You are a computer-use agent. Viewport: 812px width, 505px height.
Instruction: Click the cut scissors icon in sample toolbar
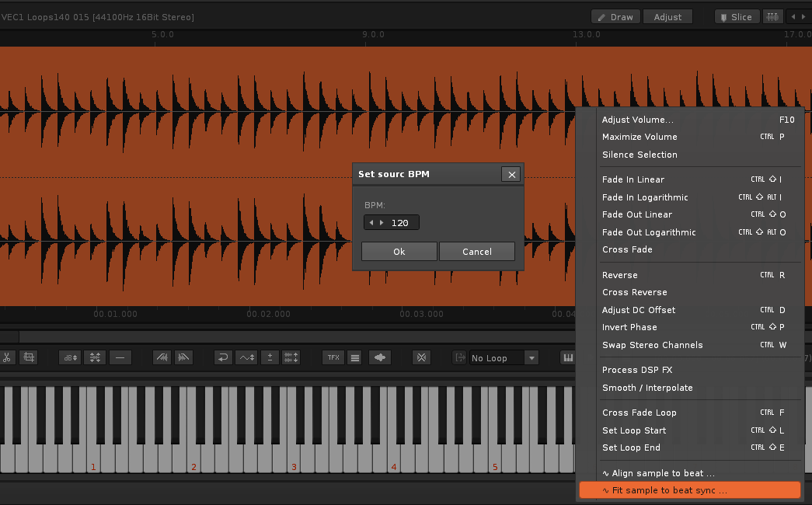7,357
